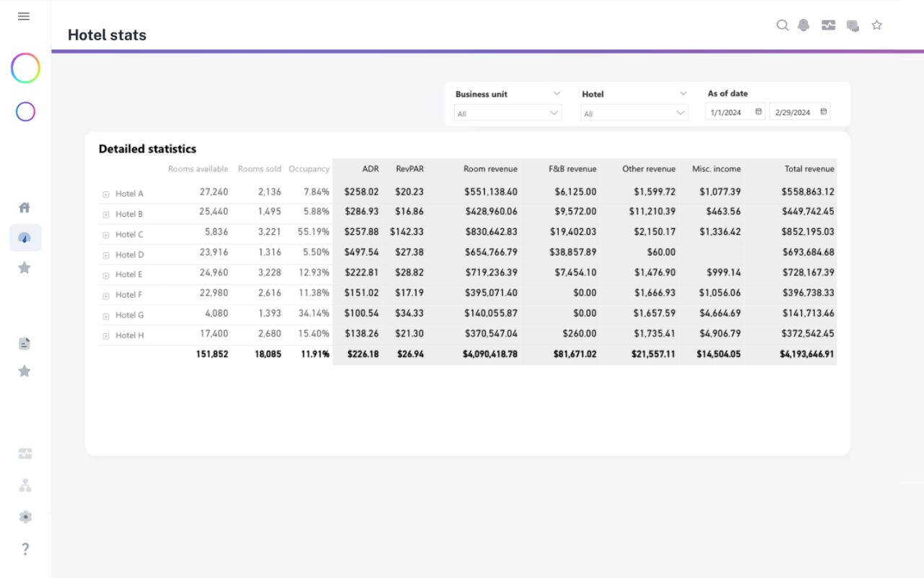Go to Home in the sidebar

(25, 207)
